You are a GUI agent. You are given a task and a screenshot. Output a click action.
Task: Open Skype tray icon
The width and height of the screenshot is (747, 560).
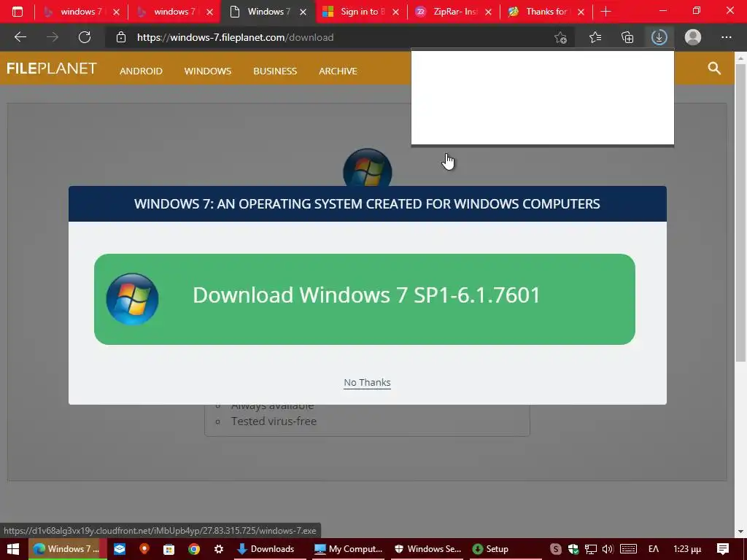point(555,549)
